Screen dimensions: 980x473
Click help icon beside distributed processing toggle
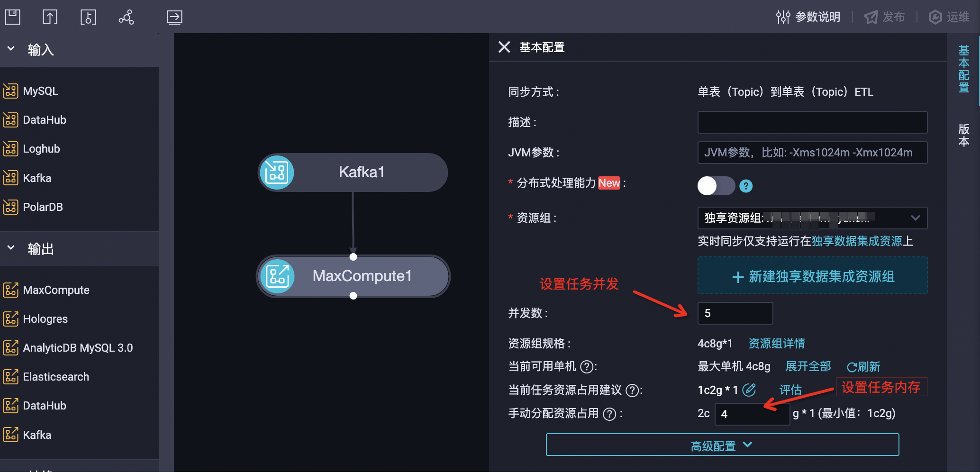(x=746, y=186)
